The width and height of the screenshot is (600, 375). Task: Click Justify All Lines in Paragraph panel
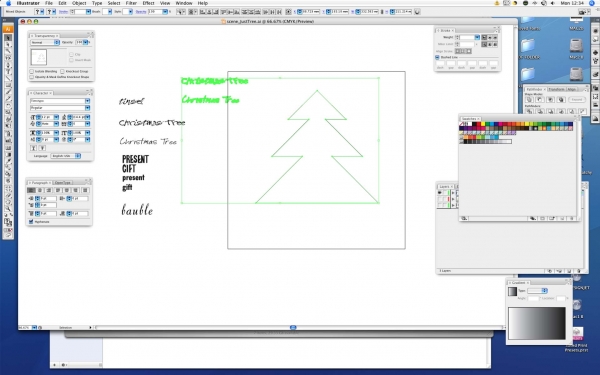[85, 190]
